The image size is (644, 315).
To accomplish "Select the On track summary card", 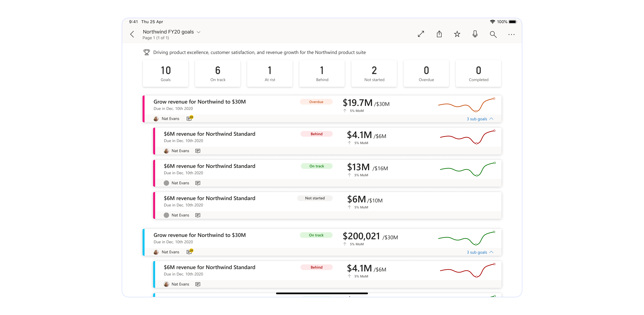I will [x=218, y=73].
